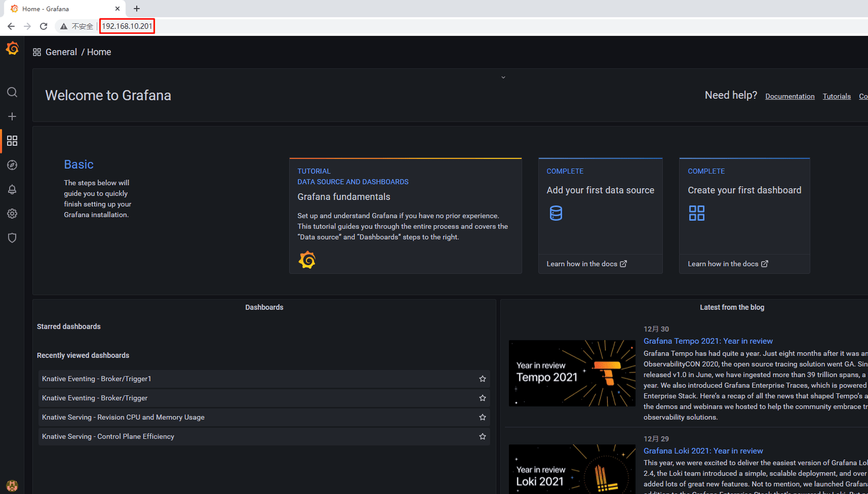The image size is (868, 494).
Task: Go back using the browser back arrow
Action: tap(11, 26)
